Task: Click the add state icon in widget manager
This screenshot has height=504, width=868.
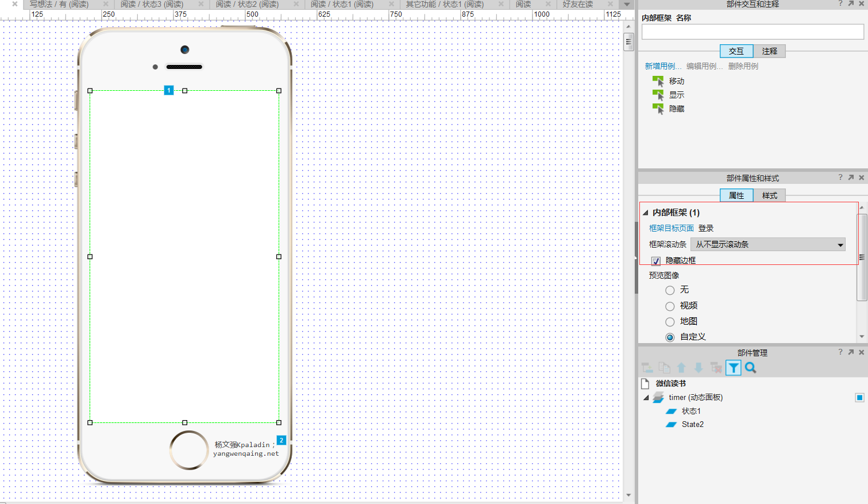Action: [647, 368]
